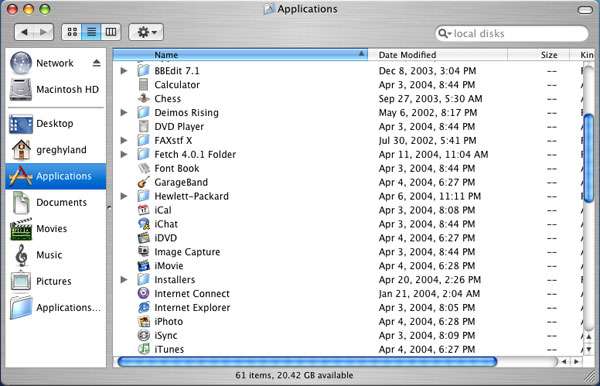Open Pictures sidebar folder
Screen dimensions: 600x386
pos(55,282)
